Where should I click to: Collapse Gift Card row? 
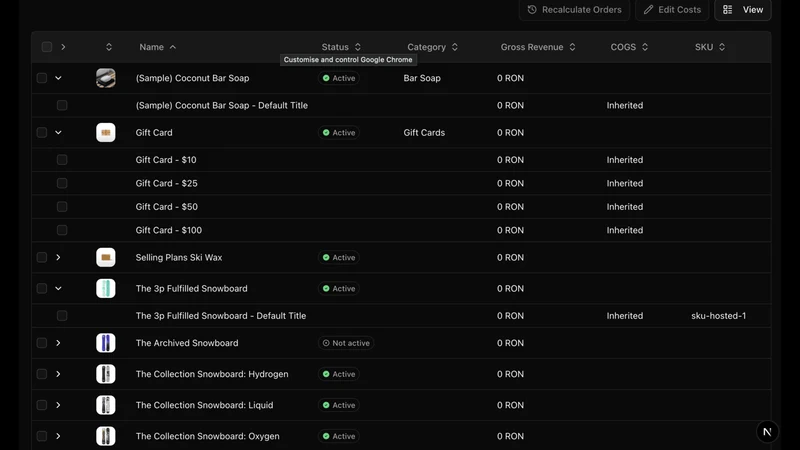tap(58, 133)
